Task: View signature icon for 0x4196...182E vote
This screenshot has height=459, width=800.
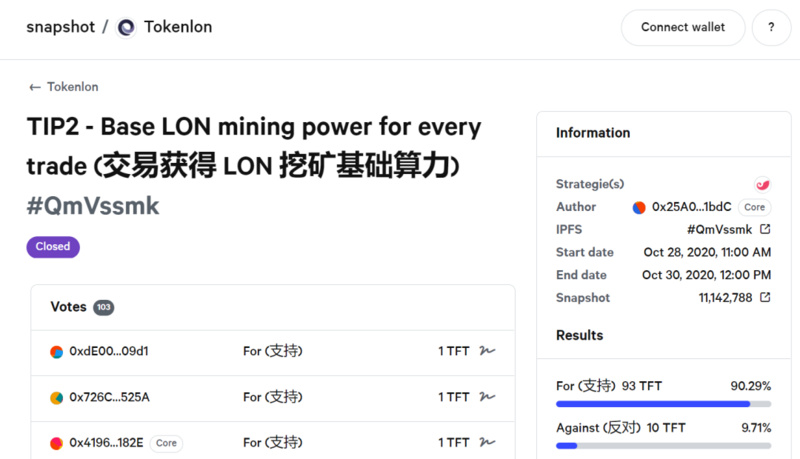Action: click(x=487, y=442)
